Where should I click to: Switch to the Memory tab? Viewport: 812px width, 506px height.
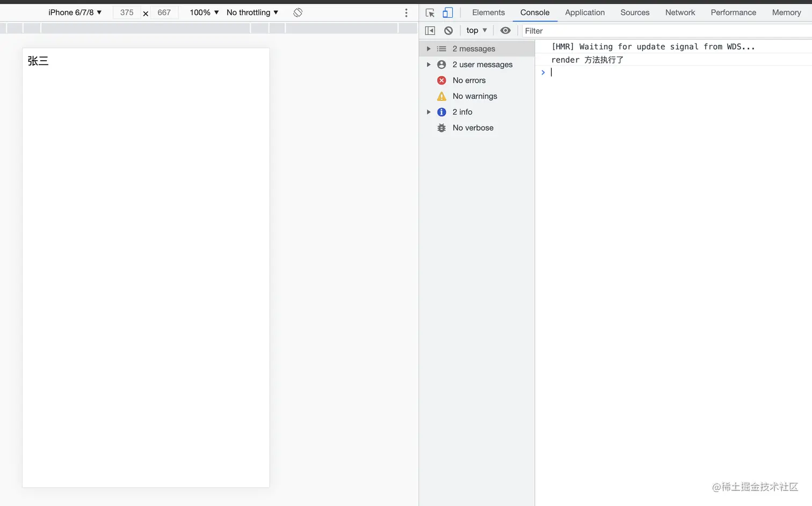point(786,12)
